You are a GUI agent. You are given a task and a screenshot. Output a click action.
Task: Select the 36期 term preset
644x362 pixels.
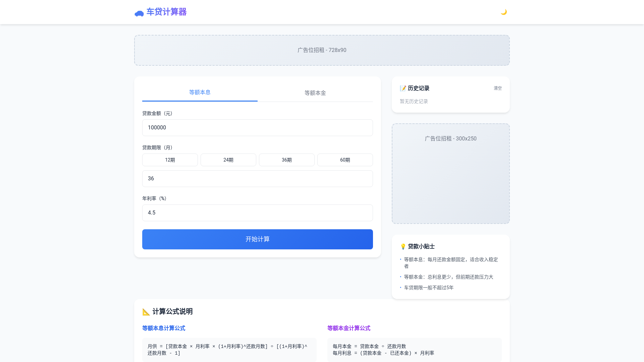click(x=287, y=160)
